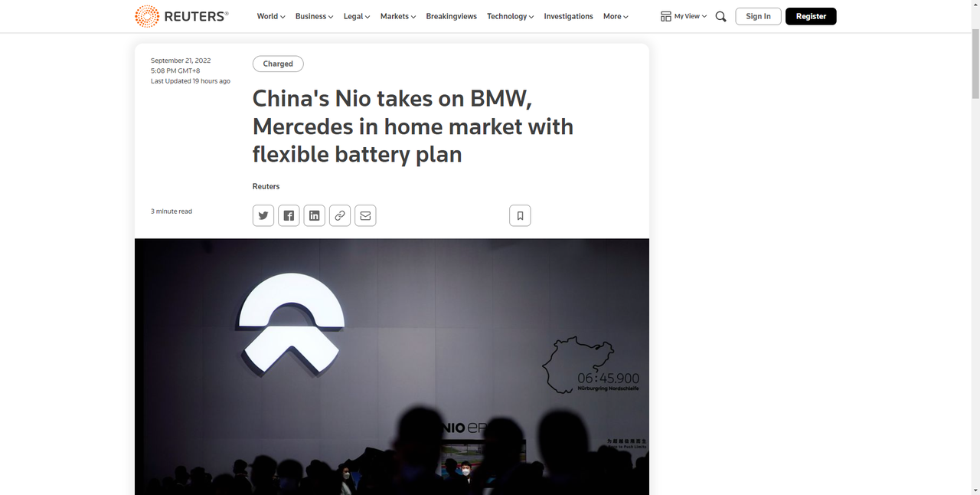Click the Sign In button

758,16
